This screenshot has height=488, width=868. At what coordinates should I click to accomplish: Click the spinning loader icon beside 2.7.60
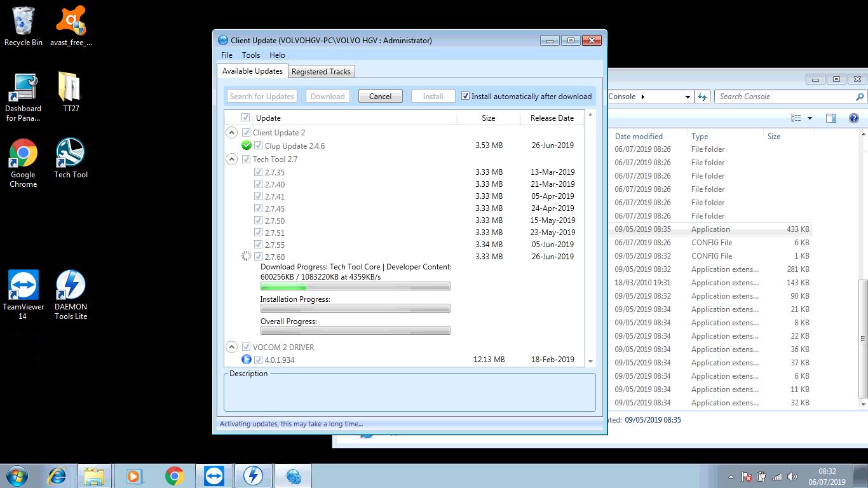tap(247, 256)
